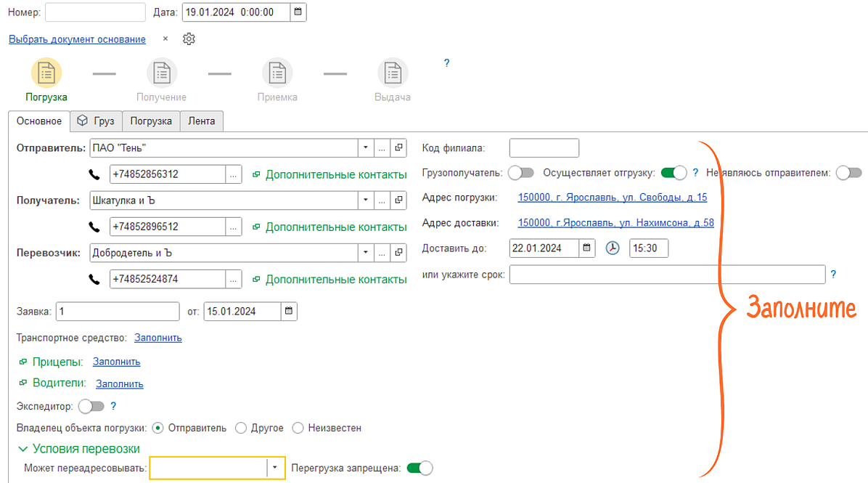Viewport: 868px width, 483px height.
Task: Click the Выбрать документ основание link
Action: [77, 39]
